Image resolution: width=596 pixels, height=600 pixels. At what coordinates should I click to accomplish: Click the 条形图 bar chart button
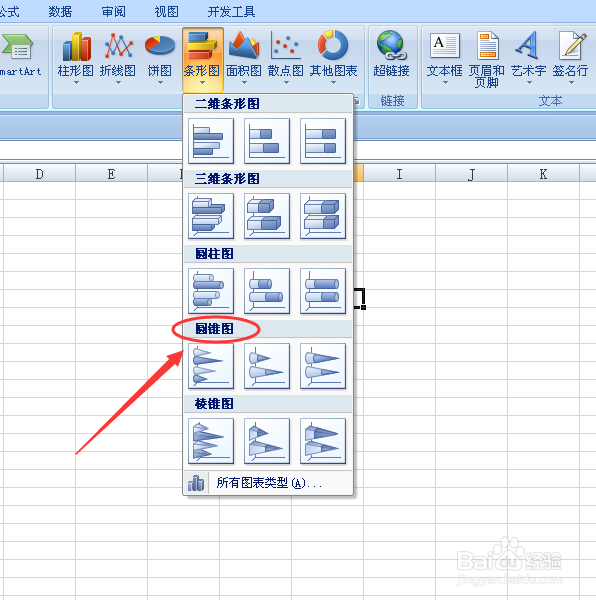[202, 58]
